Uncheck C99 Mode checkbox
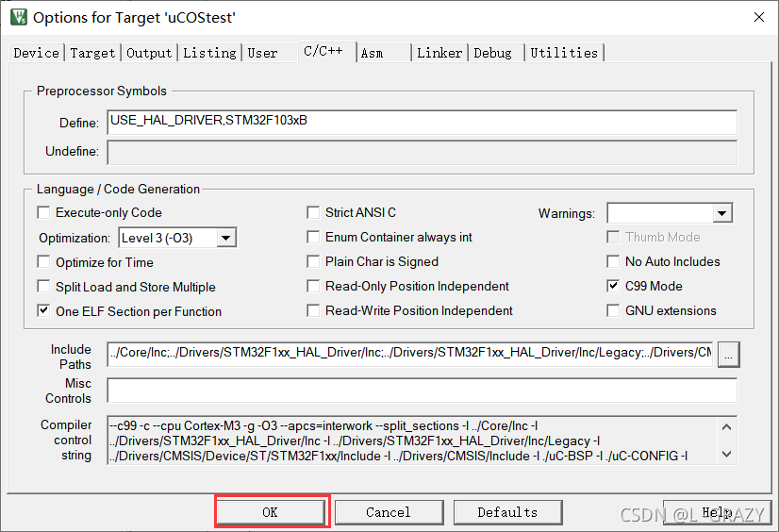779x532 pixels. click(x=613, y=286)
